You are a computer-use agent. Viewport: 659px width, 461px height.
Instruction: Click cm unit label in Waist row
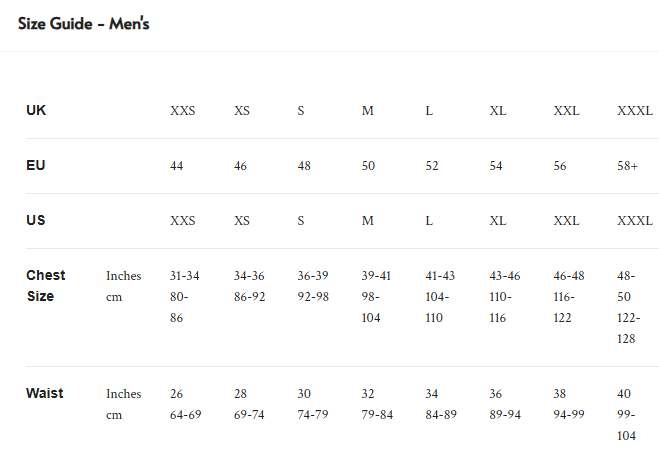[114, 415]
